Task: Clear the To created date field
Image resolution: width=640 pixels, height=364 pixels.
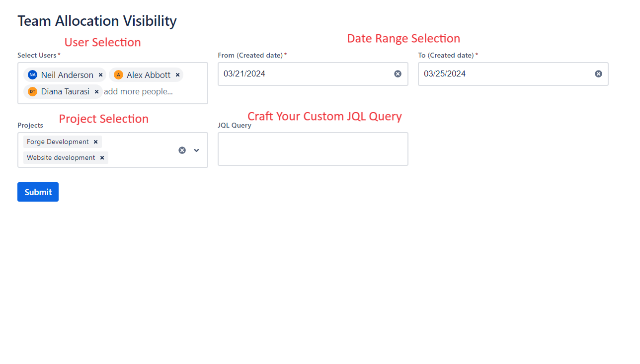Action: click(x=598, y=74)
